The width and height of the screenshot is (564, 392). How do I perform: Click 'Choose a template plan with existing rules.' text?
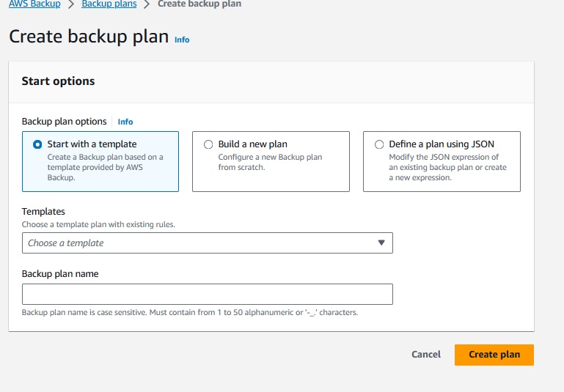point(98,224)
